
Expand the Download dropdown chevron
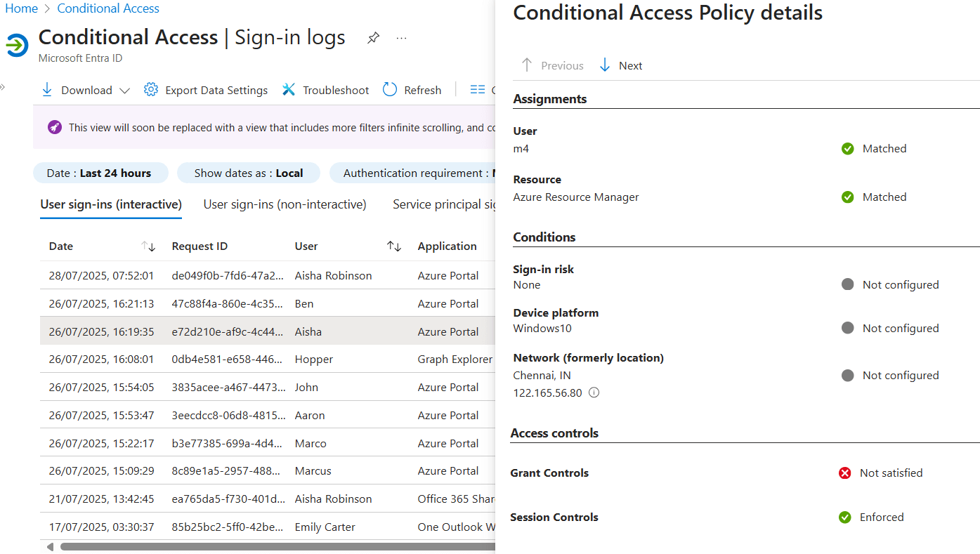pyautogui.click(x=124, y=90)
